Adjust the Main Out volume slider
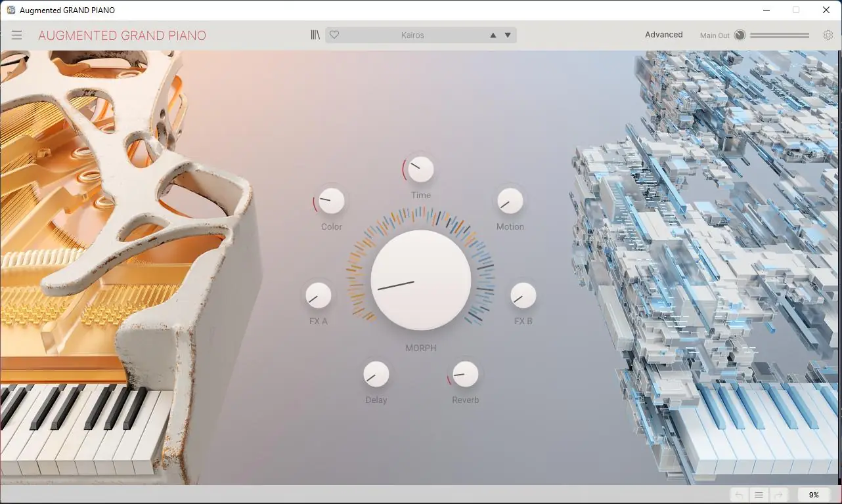The image size is (842, 504). pos(780,35)
